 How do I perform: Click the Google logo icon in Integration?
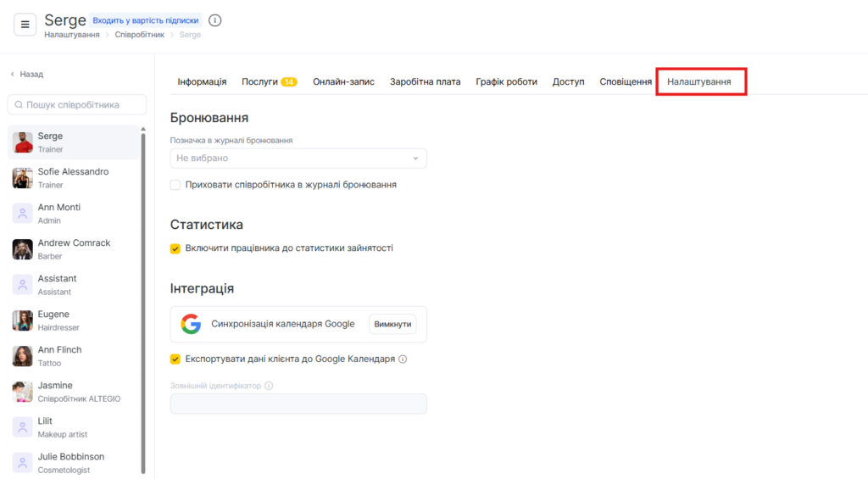click(x=191, y=324)
